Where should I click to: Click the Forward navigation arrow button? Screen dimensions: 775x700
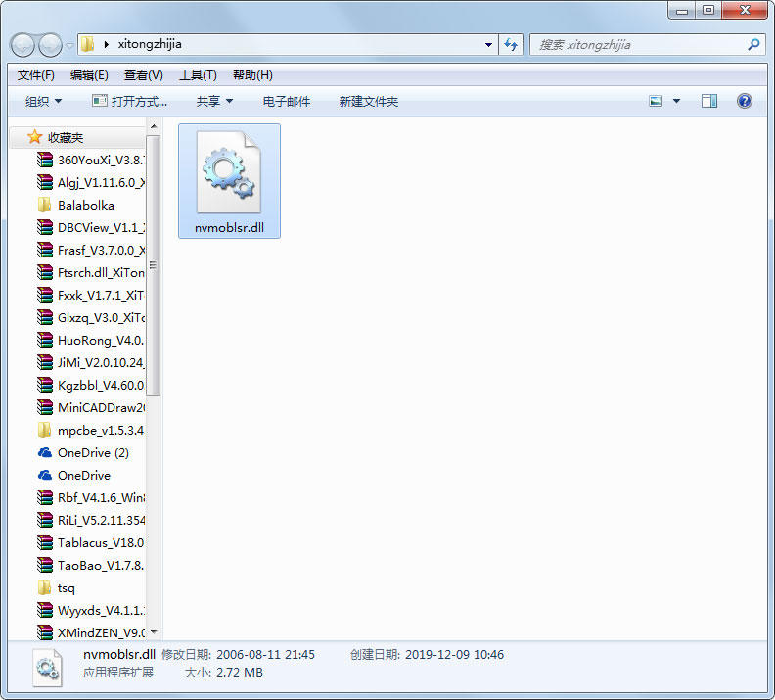pyautogui.click(x=49, y=45)
